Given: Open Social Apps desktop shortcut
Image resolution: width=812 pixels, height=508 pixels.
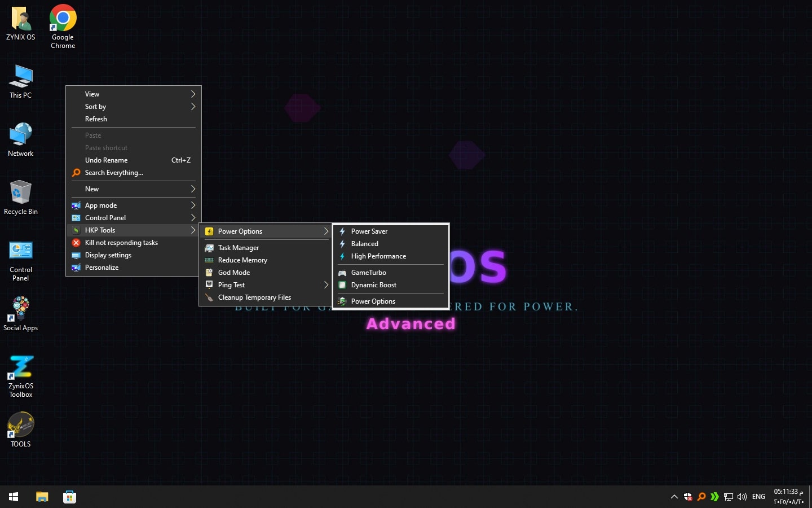Looking at the screenshot, I should (21, 313).
